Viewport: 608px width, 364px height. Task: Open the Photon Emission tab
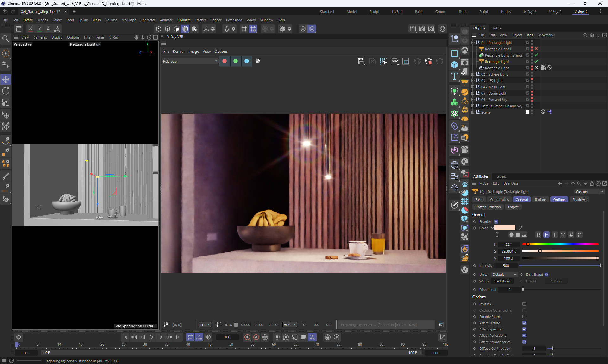point(488,207)
